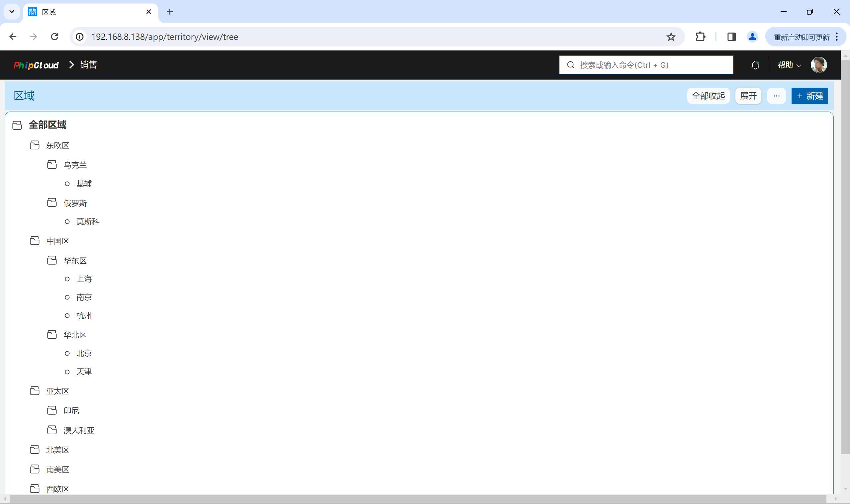The width and height of the screenshot is (850, 504).
Task: Open the Chrome profile icon
Action: tap(752, 37)
